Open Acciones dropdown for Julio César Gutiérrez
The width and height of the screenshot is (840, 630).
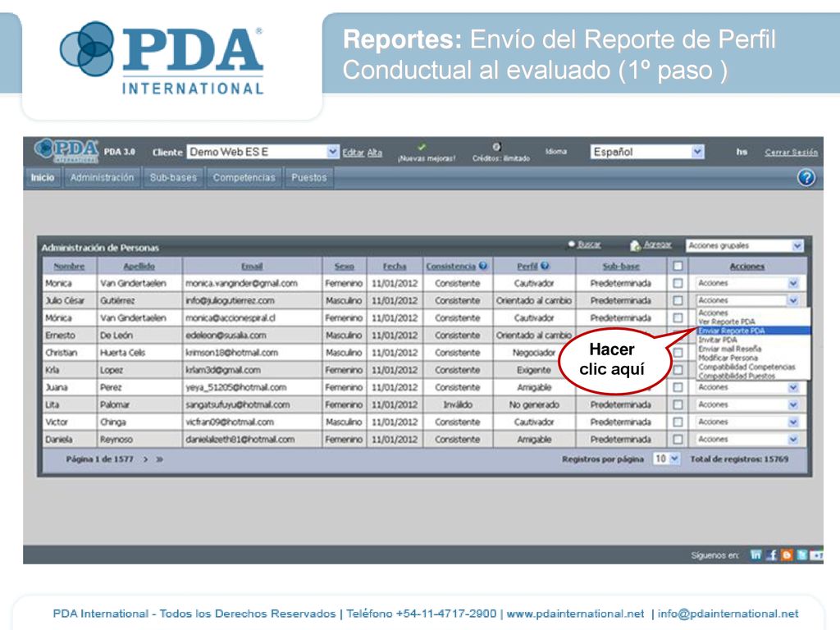pos(748,300)
